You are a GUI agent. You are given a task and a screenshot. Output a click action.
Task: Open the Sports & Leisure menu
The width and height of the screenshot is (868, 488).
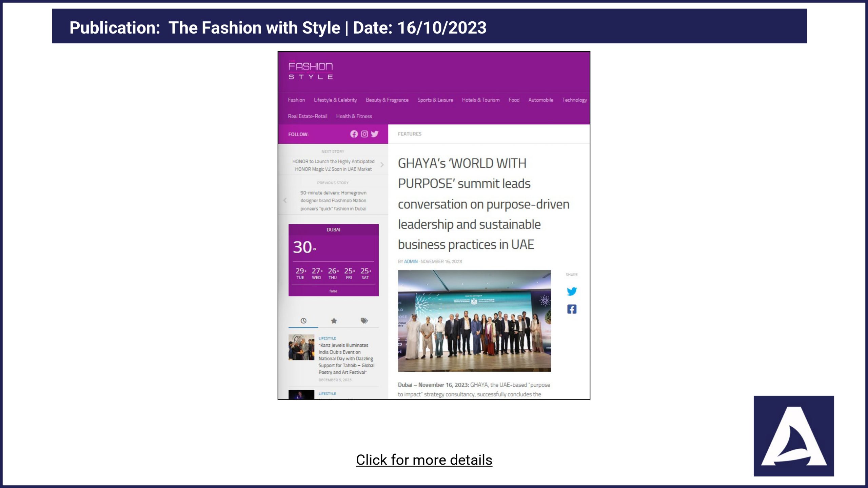[435, 100]
